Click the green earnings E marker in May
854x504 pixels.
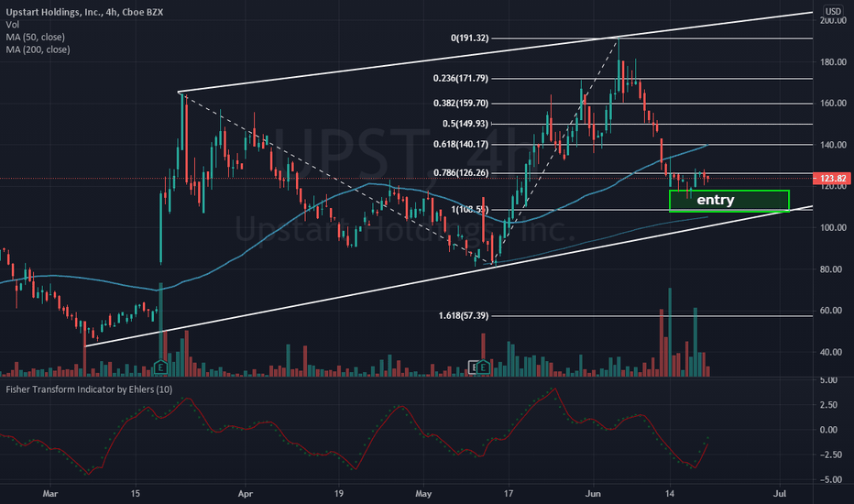click(483, 367)
